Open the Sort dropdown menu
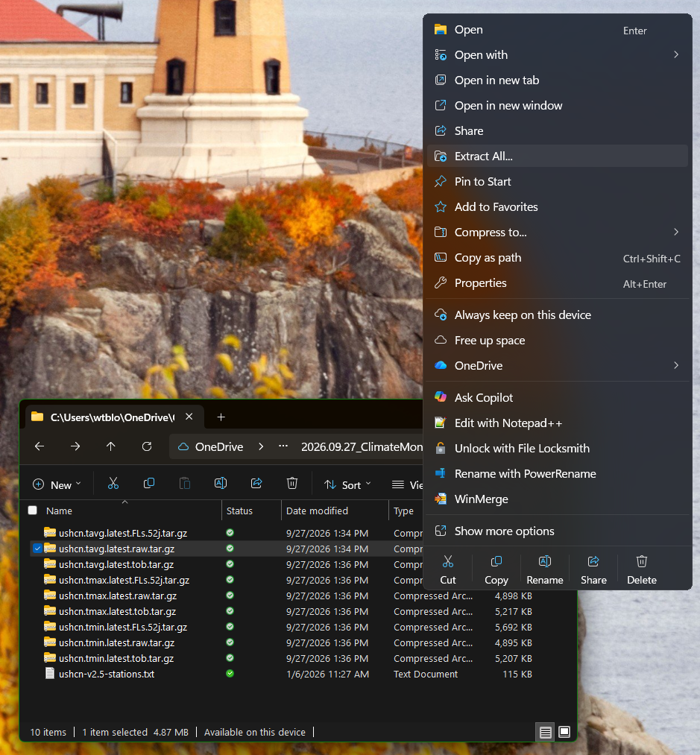The image size is (700, 755). [348, 485]
